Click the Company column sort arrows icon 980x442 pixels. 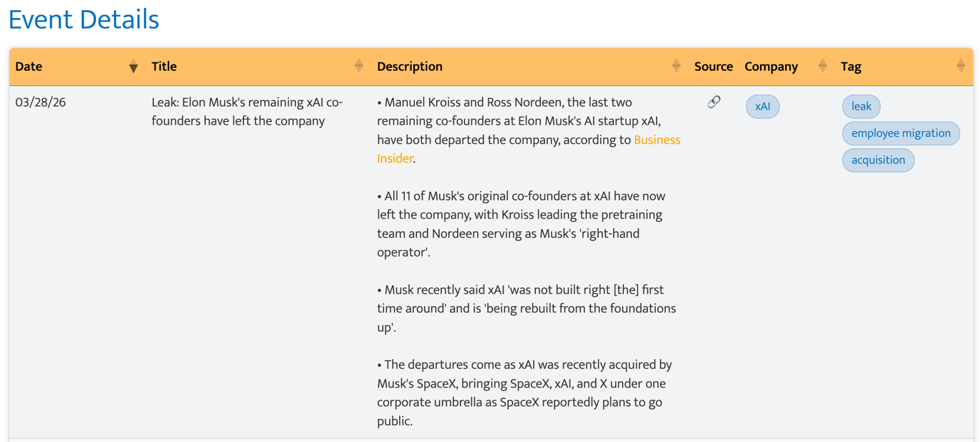(x=822, y=67)
